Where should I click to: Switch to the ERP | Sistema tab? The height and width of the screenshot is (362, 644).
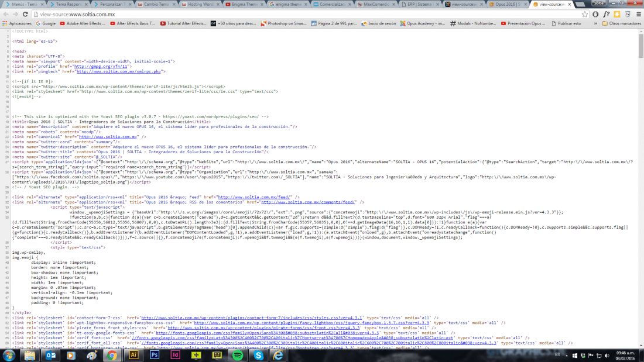420,4
